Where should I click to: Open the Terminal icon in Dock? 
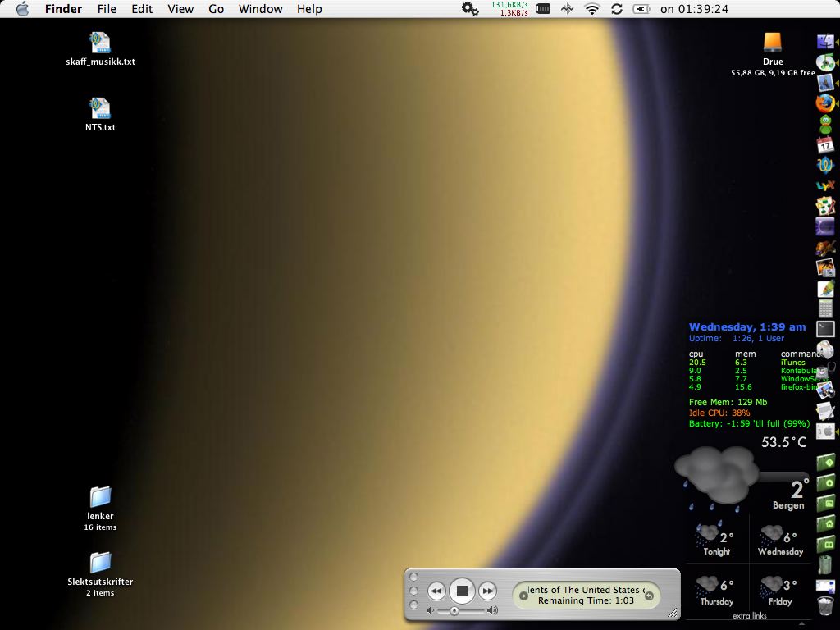tap(825, 329)
